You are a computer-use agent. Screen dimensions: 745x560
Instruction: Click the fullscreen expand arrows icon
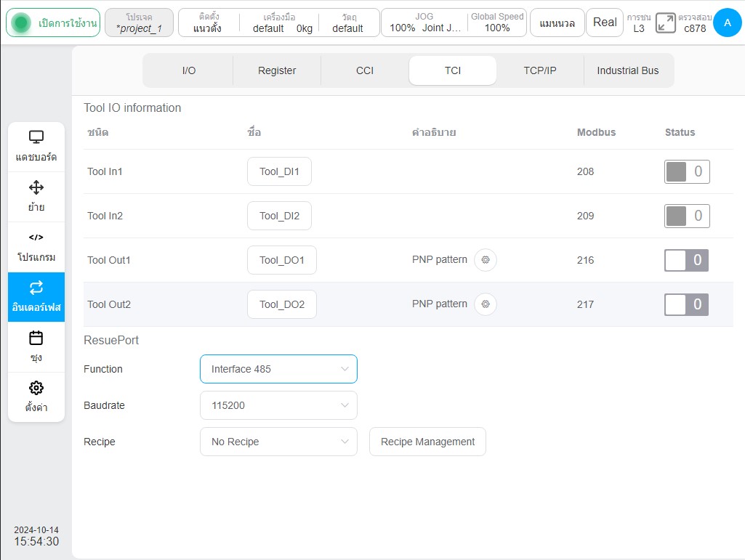pyautogui.click(x=665, y=23)
